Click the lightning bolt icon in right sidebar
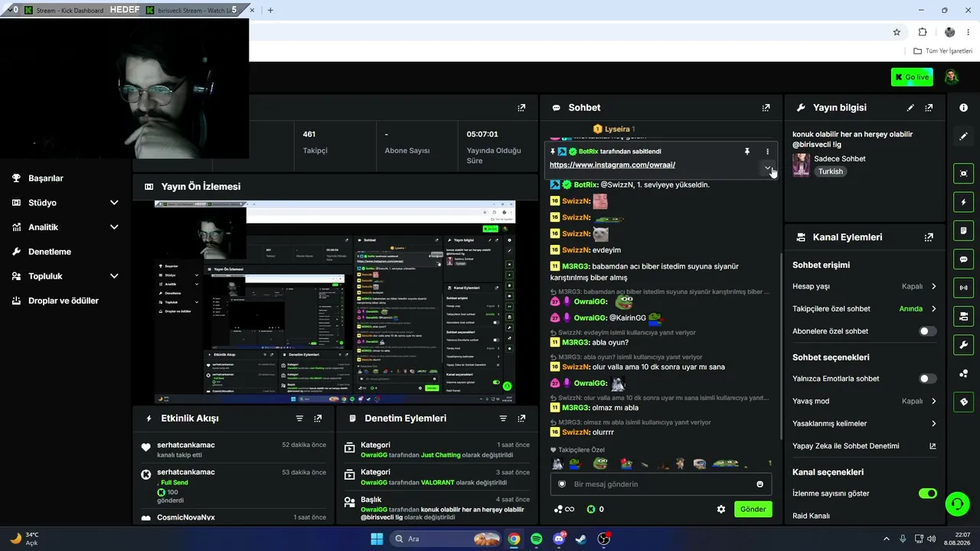This screenshot has width=980, height=551. click(963, 202)
